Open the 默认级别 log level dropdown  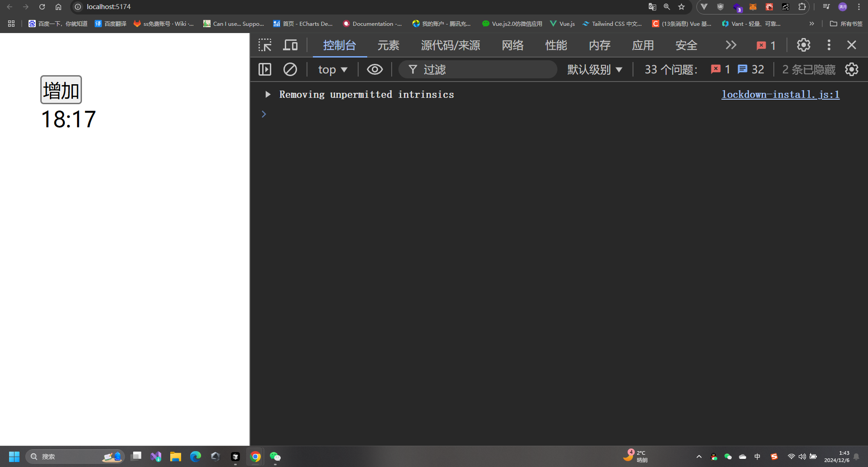coord(595,69)
